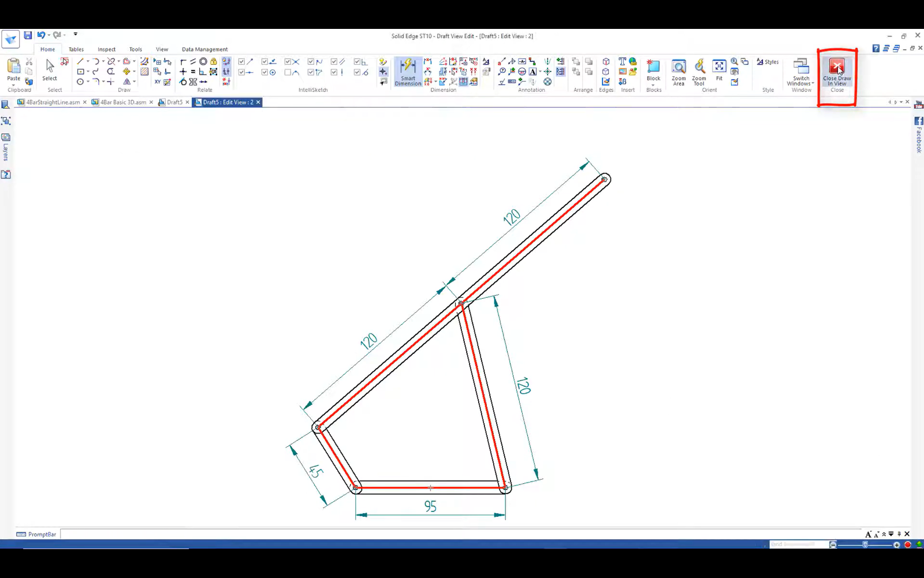Screen dimensions: 924x578
Task: Close the Draft5 document tab
Action: tap(187, 102)
